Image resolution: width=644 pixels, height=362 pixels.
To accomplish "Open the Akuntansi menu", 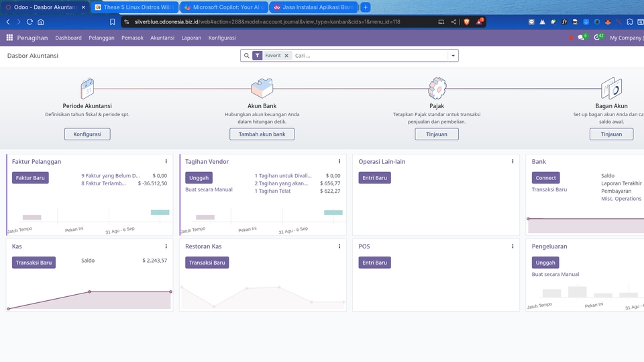I will 162,38.
